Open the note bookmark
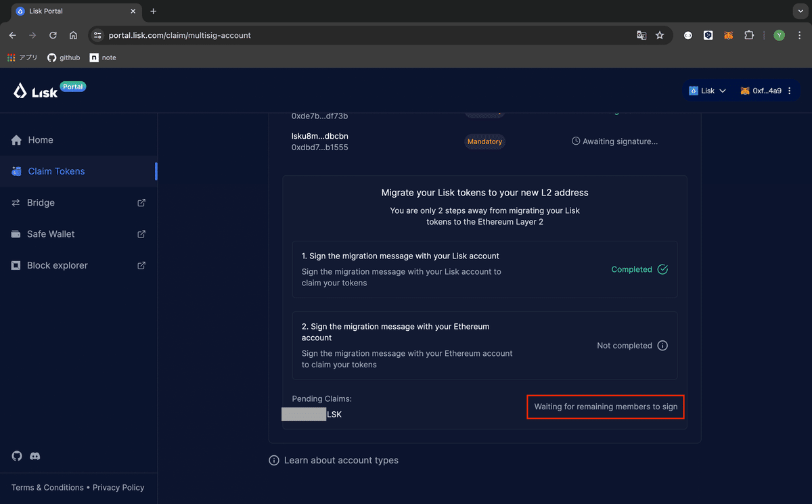 [103, 58]
